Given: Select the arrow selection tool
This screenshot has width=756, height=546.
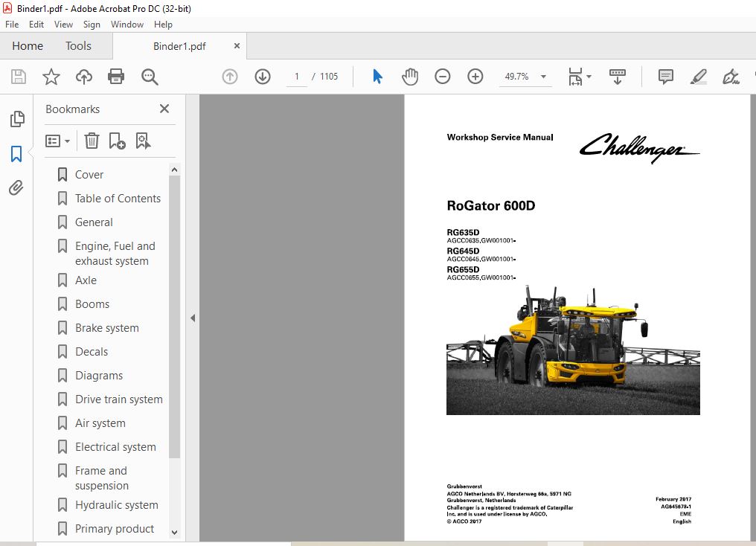Looking at the screenshot, I should pyautogui.click(x=377, y=77).
